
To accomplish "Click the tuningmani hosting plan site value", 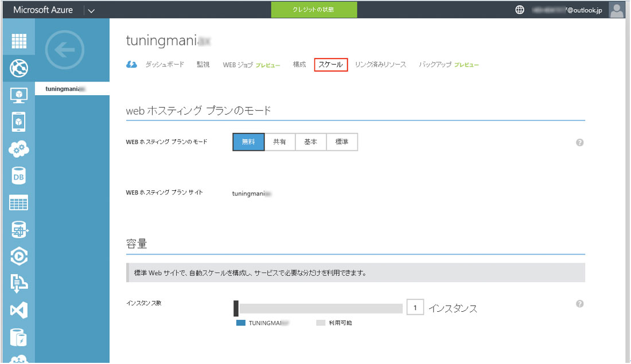I will [251, 193].
